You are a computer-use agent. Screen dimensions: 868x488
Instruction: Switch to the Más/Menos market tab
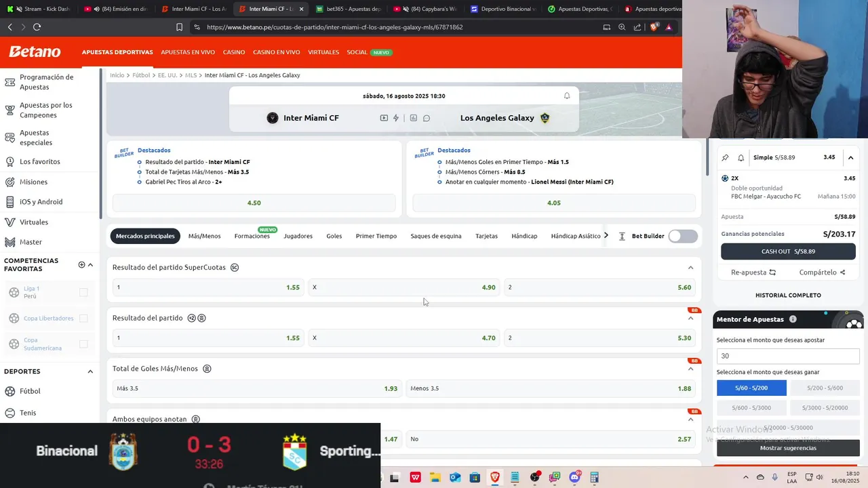point(204,236)
